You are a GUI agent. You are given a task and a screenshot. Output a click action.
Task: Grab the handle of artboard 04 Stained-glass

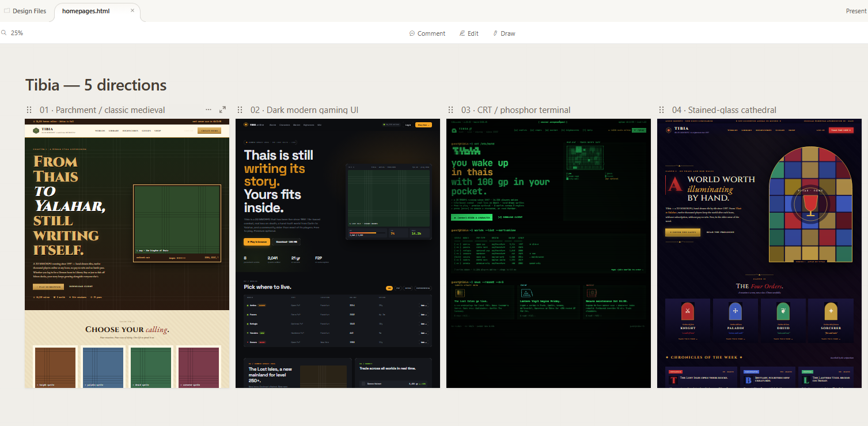661,110
